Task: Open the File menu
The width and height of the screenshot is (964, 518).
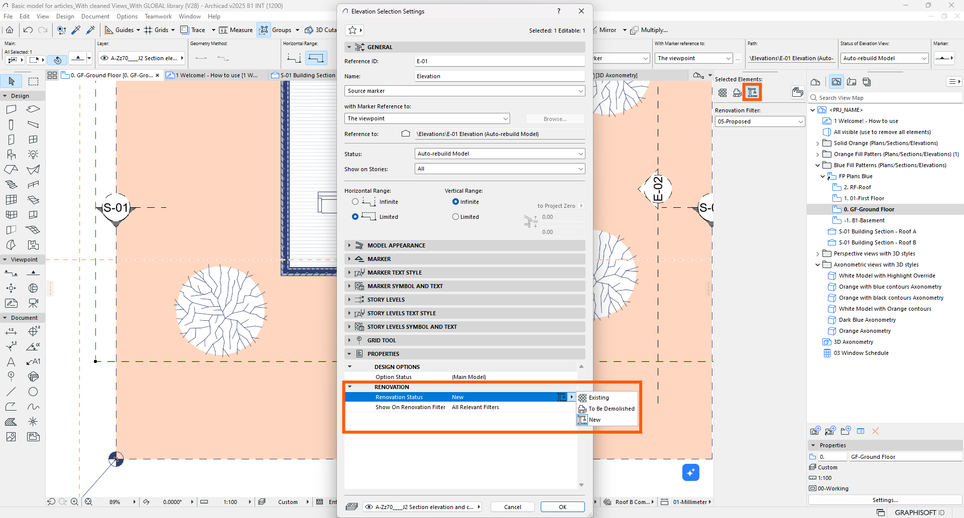Action: click(x=8, y=17)
